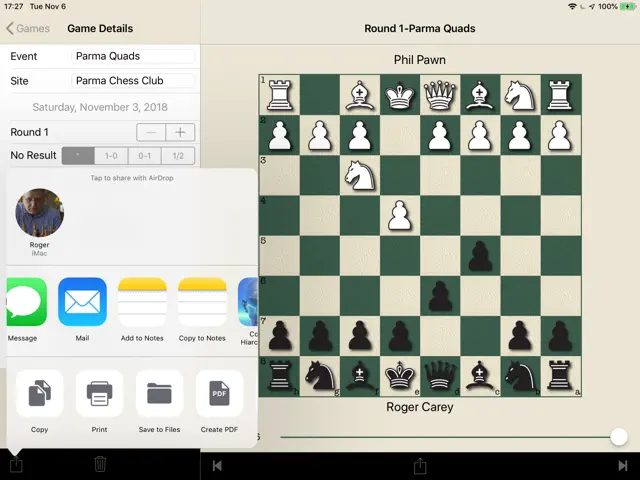Tap the Wi-Fi indicator in status bar
The width and height of the screenshot is (640, 480).
coord(572,6)
